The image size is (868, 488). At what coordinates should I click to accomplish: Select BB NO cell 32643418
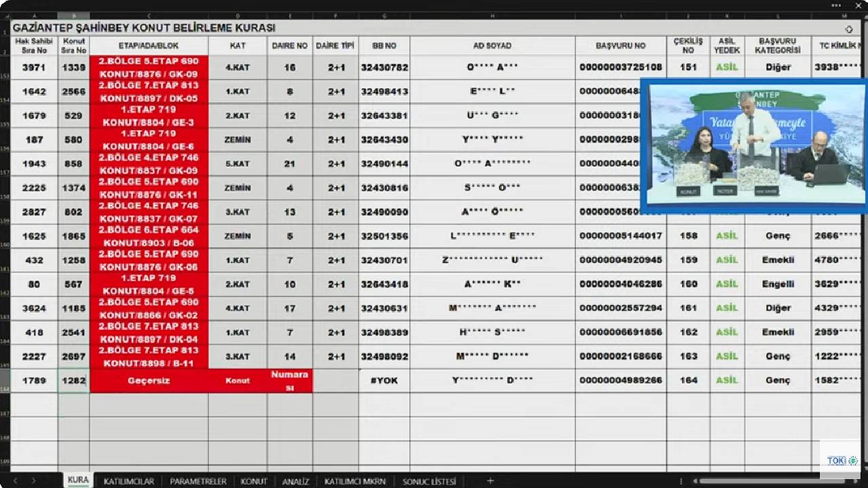(x=384, y=284)
